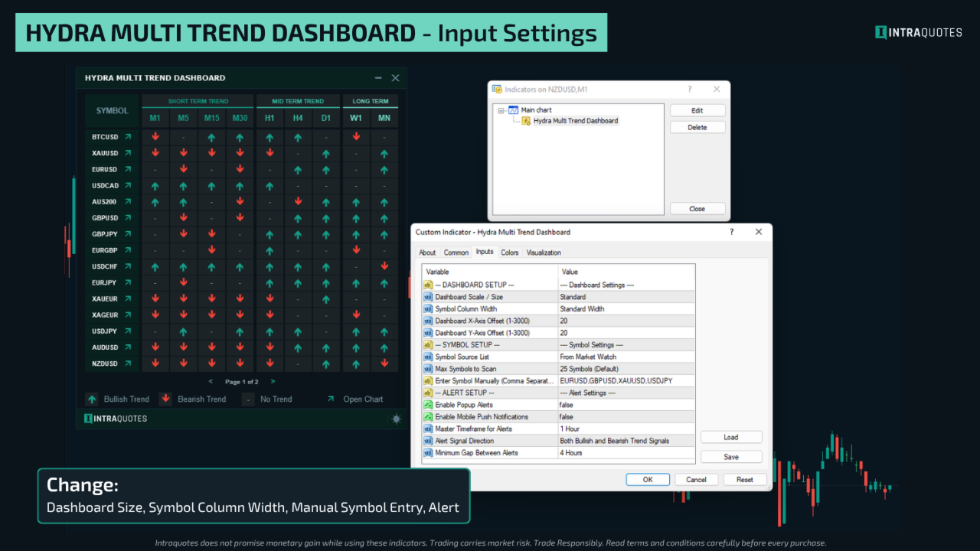Select the 'Max Symbols to Scan' variable row
The height and width of the screenshot is (551, 980).
(490, 369)
